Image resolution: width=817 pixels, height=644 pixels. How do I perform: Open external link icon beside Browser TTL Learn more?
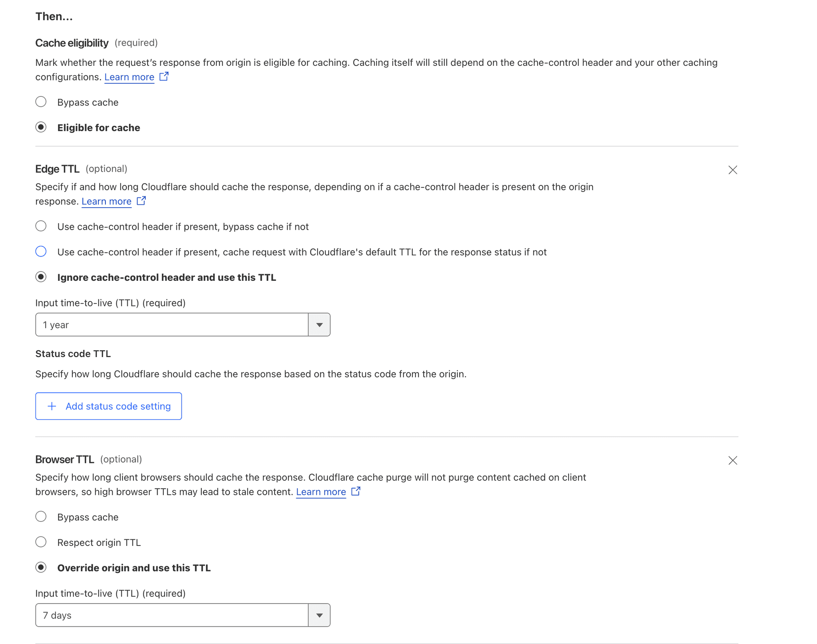(x=356, y=491)
